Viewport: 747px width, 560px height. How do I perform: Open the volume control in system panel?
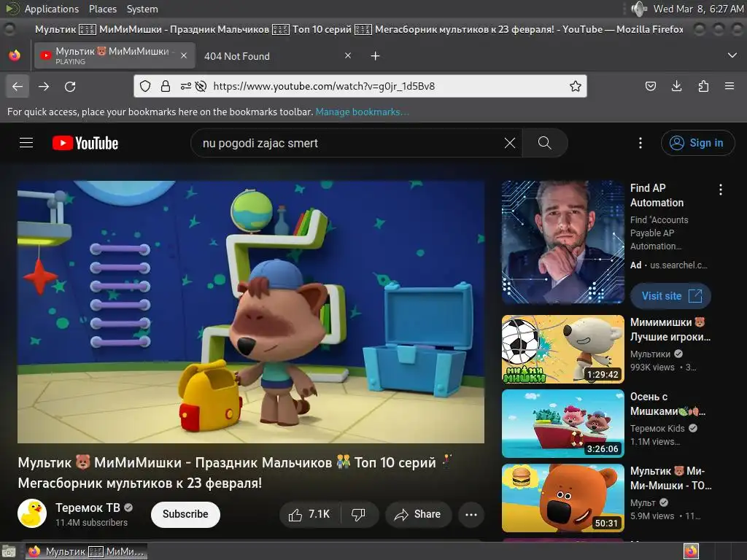pyautogui.click(x=638, y=9)
